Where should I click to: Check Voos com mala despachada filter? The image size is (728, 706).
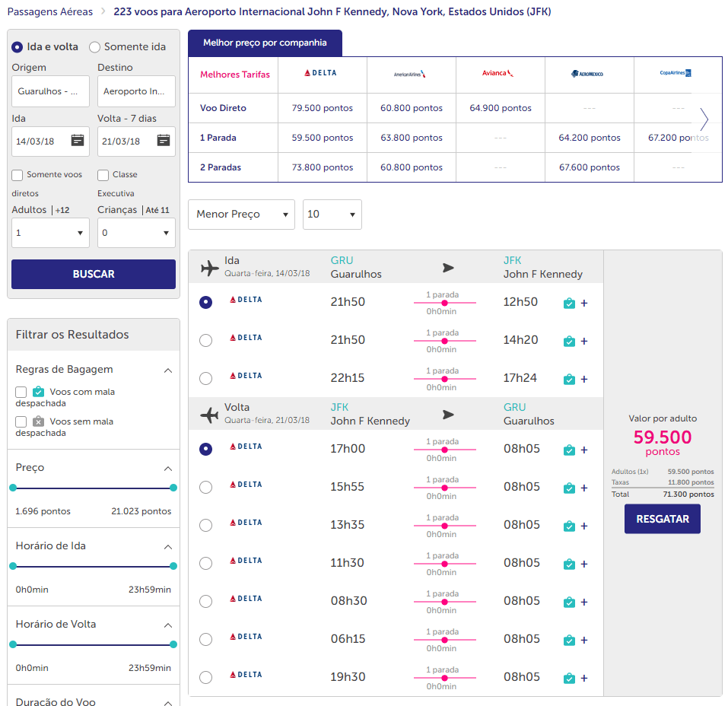[x=21, y=392]
